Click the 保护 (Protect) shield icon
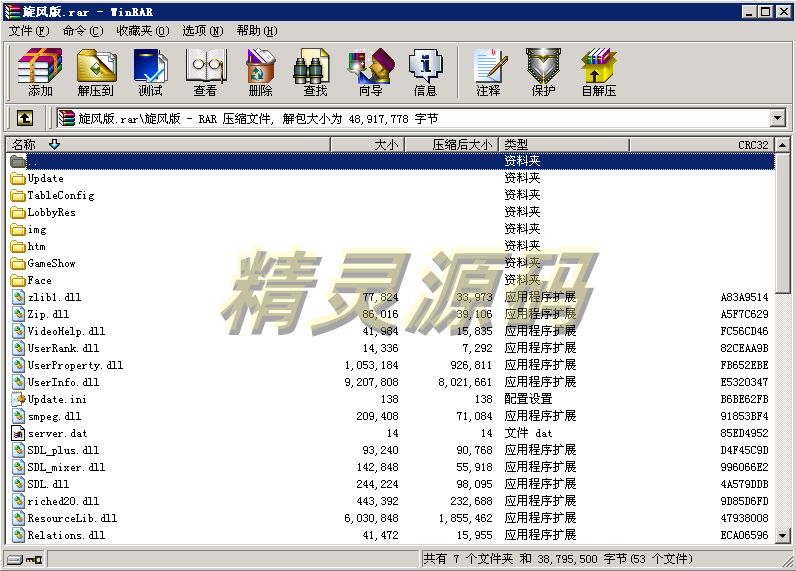The height and width of the screenshot is (571, 796). coord(543,66)
